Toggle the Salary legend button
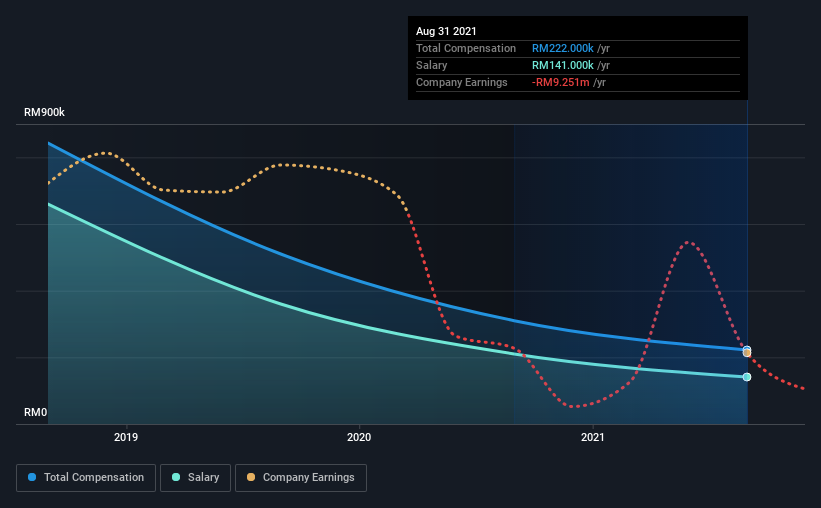 [x=195, y=478]
